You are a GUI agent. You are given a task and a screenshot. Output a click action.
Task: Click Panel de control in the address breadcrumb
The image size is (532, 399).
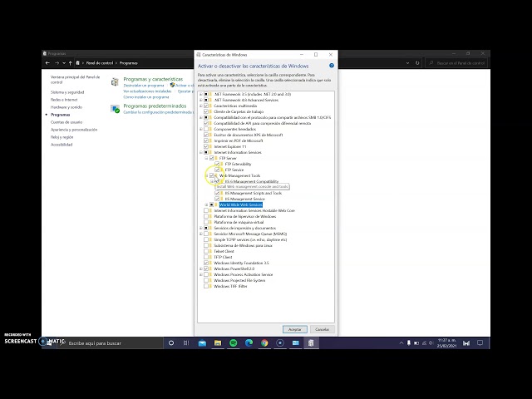100,63
